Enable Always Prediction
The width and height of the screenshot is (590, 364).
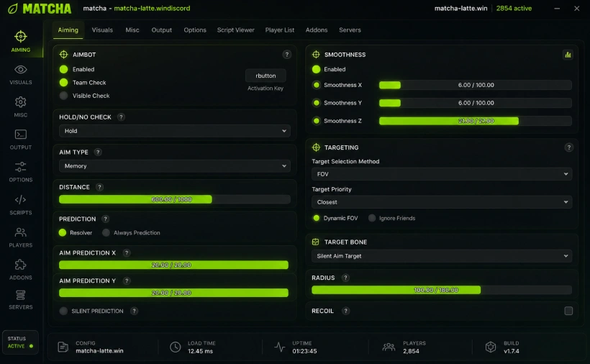pyautogui.click(x=106, y=233)
